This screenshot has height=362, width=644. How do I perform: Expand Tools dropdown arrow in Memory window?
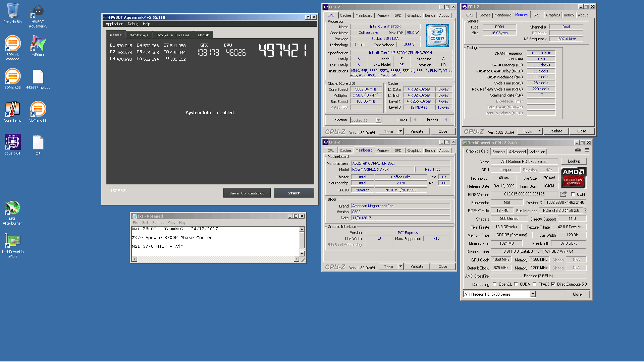coord(539,131)
